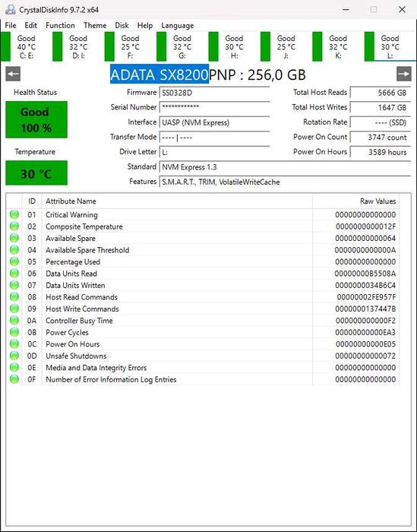
Task: Click raw value 0000000137447B of Host Write Commands
Action: tap(365, 309)
